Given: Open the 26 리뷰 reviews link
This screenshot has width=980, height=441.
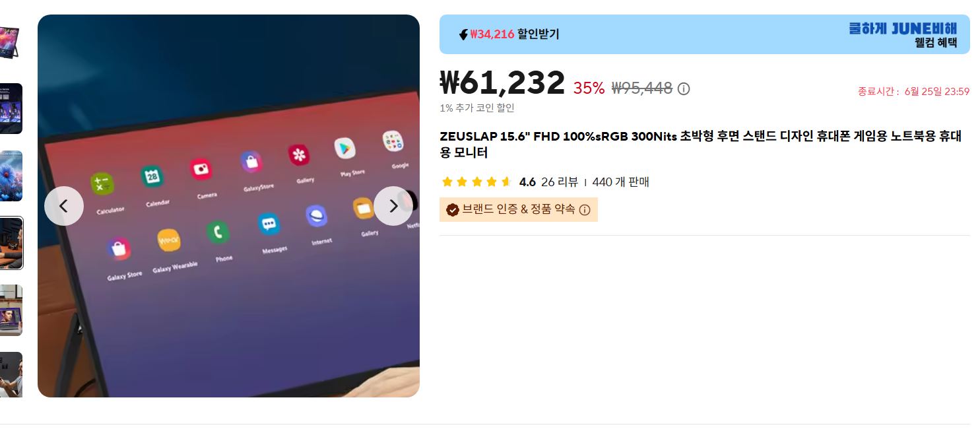Looking at the screenshot, I should 560,182.
